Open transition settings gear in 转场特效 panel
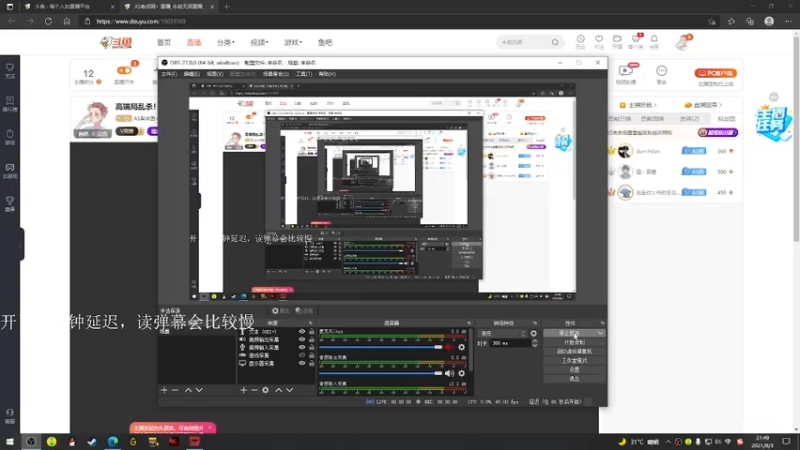This screenshot has height=450, width=800. click(534, 333)
